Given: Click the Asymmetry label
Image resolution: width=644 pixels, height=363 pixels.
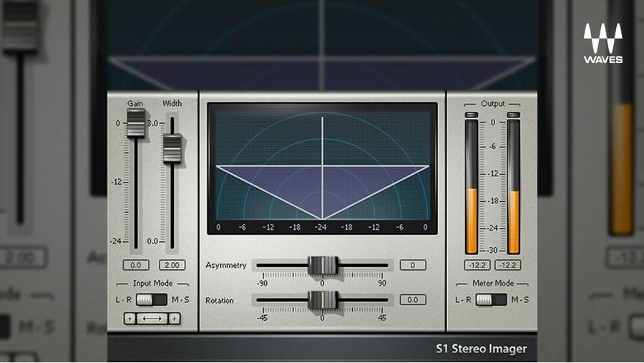Looking at the screenshot, I should coord(226,265).
